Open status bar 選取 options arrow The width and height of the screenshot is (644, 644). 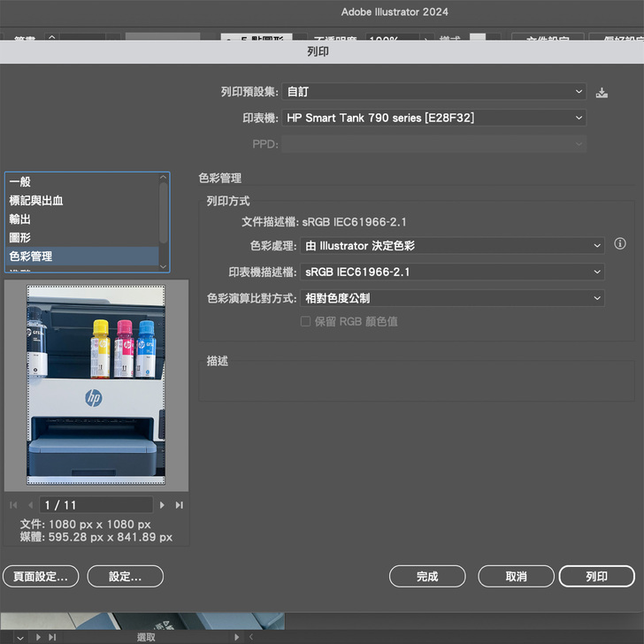point(236,637)
